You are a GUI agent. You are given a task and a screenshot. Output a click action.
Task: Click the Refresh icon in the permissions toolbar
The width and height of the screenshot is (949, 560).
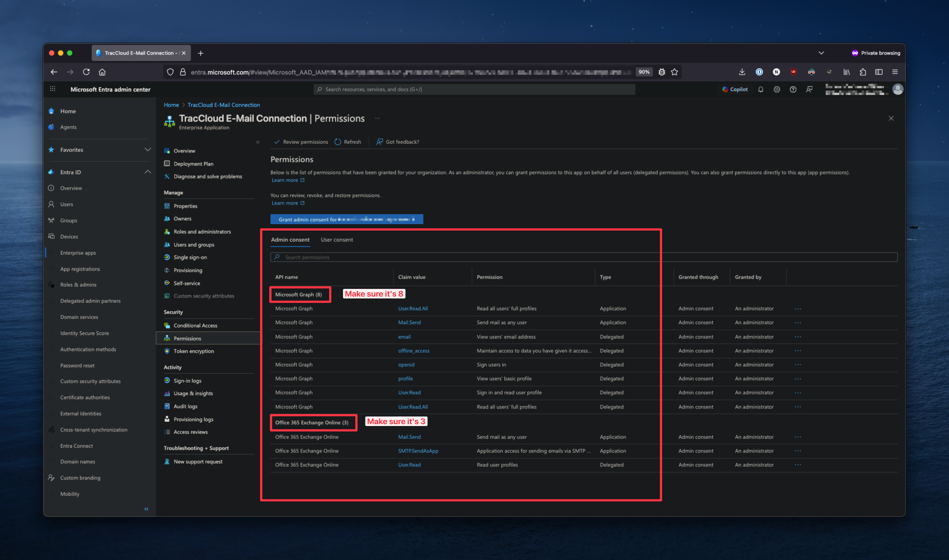338,142
